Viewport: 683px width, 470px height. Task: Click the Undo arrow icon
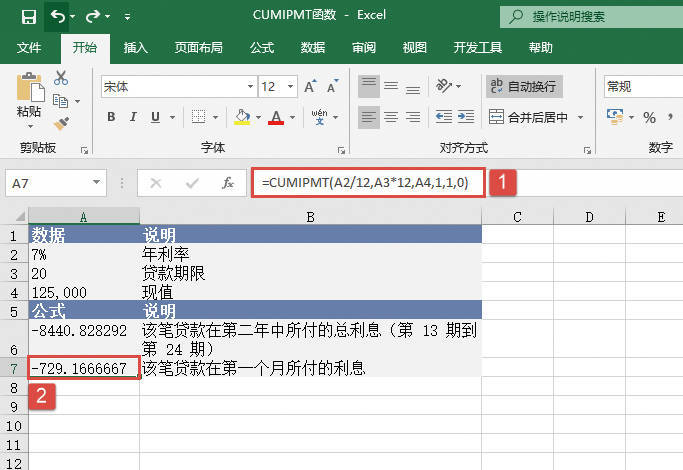58,16
